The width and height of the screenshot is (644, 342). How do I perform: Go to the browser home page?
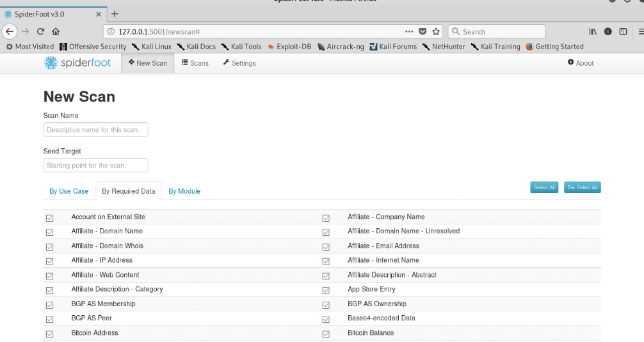click(56, 31)
